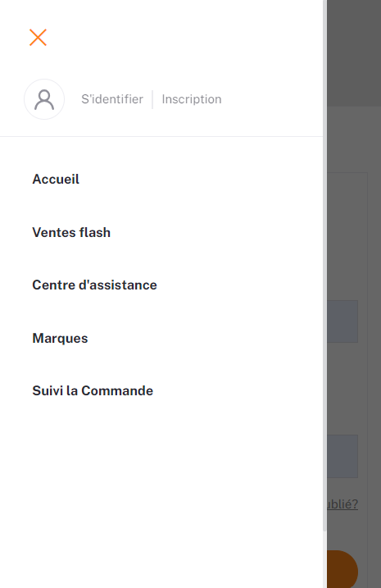
Task: Open the S'identifier login link
Action: (112, 99)
